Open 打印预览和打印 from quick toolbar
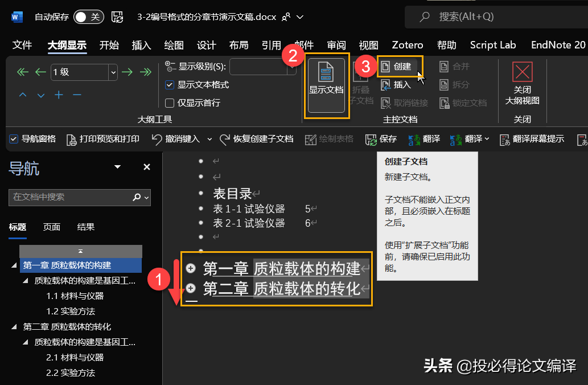The image size is (588, 385). click(103, 139)
